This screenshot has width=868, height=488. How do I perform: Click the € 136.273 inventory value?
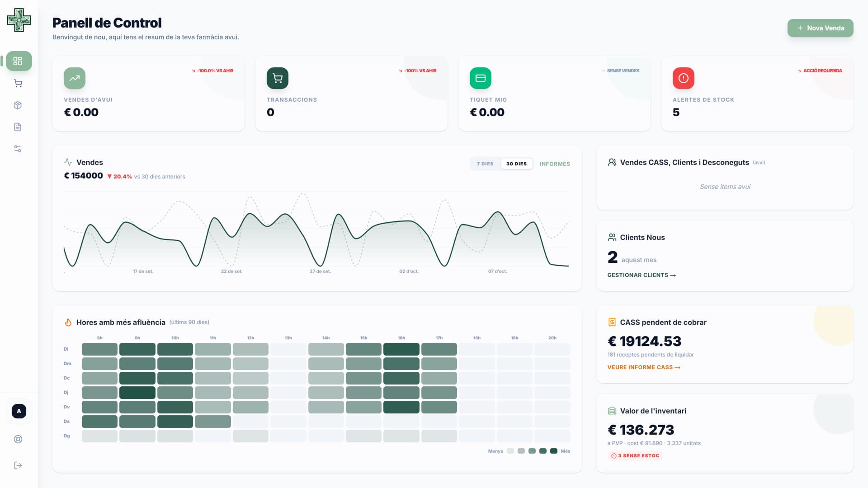pyautogui.click(x=641, y=430)
